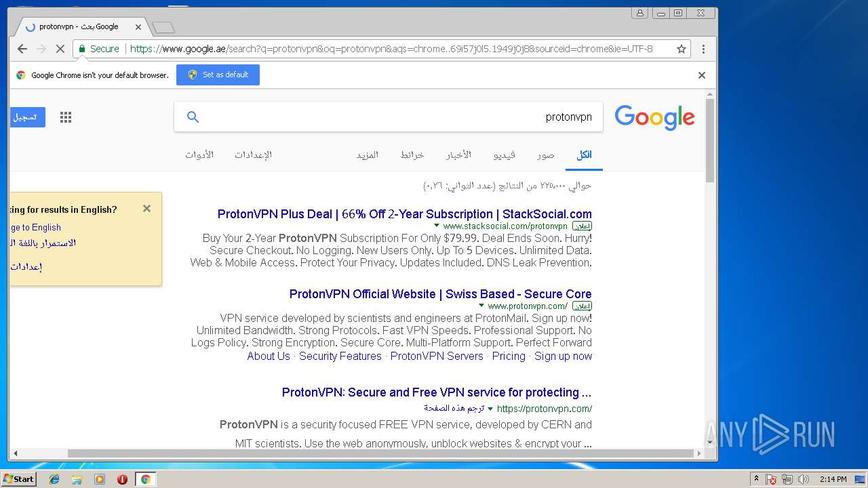Click the green Secure padlock icon
The image size is (868, 488).
pyautogui.click(x=82, y=49)
